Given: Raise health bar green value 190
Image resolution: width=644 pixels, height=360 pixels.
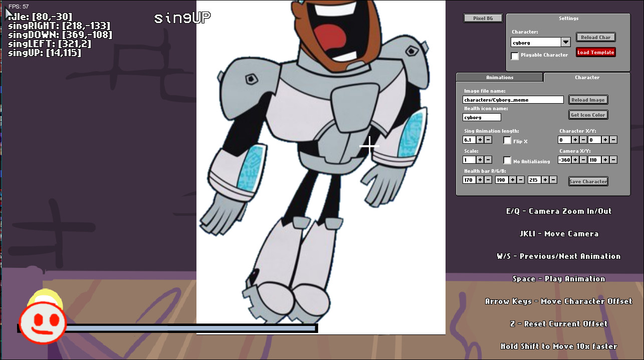Looking at the screenshot, I should tap(513, 180).
